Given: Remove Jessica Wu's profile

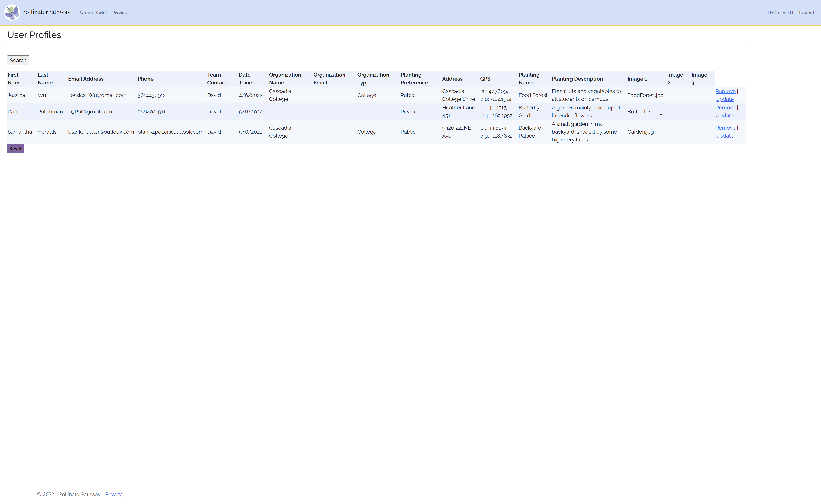Looking at the screenshot, I should click(x=725, y=91).
